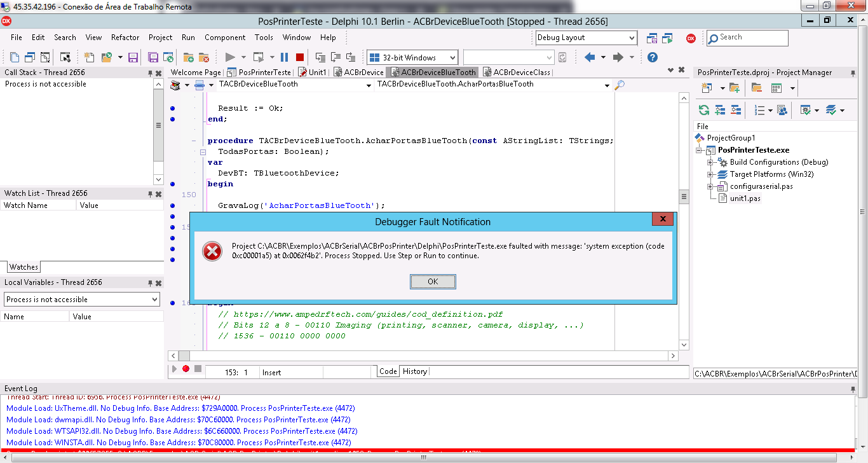
Task: Click the red DX icon in toolbar
Action: point(691,38)
